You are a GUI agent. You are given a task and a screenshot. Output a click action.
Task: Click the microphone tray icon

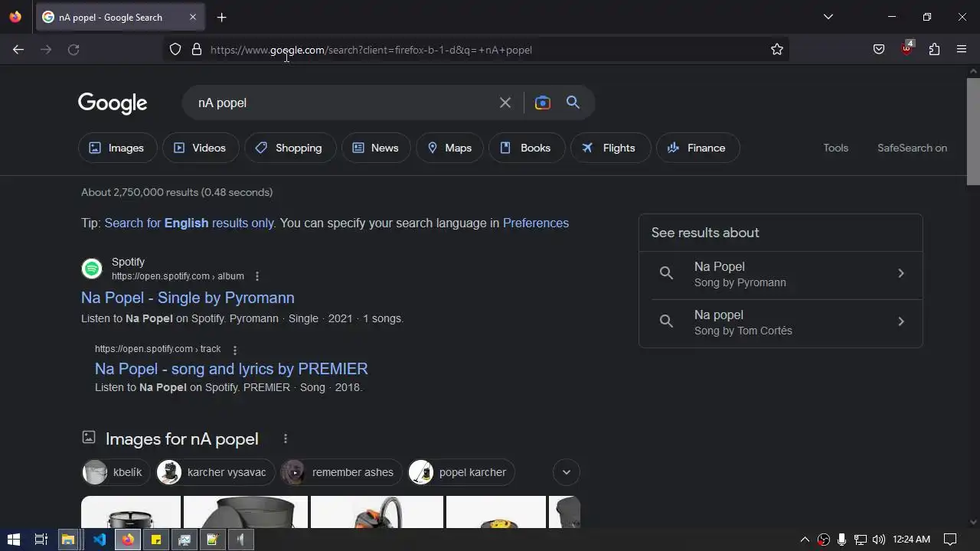841,540
